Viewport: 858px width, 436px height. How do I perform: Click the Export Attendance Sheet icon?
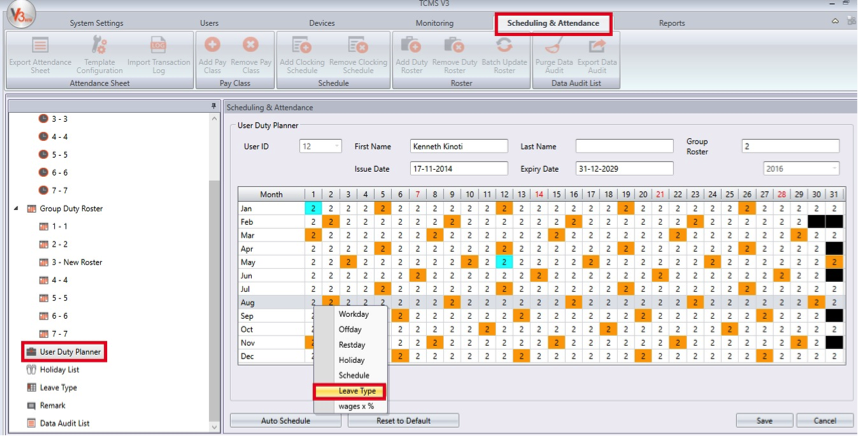[40, 45]
